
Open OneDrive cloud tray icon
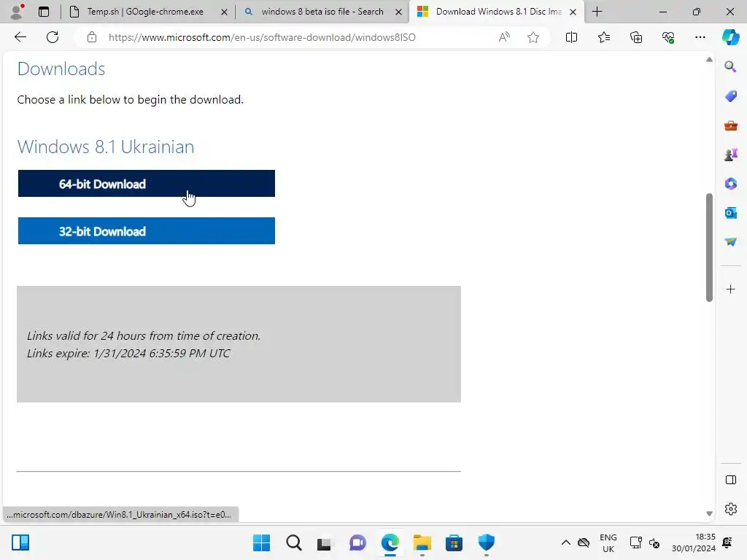(584, 542)
